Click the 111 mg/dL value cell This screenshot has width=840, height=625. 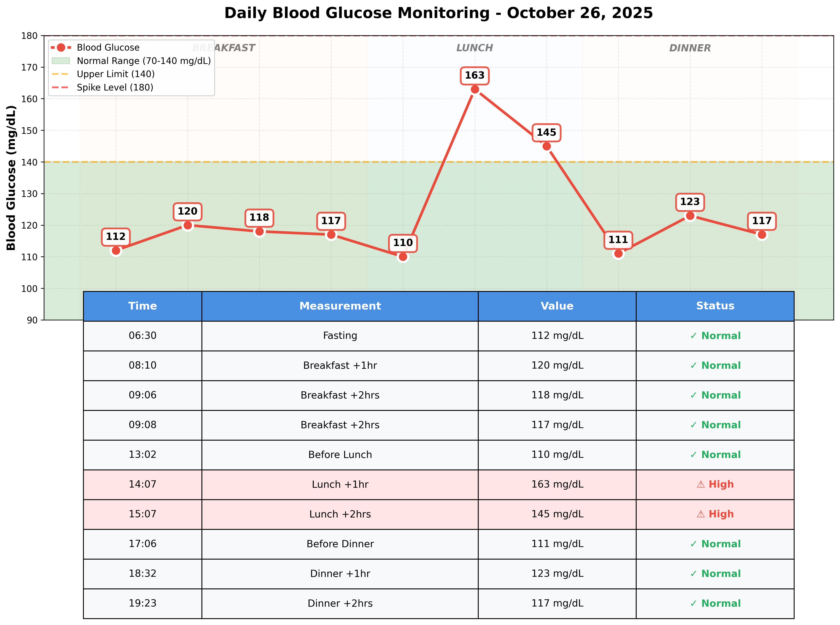[557, 544]
